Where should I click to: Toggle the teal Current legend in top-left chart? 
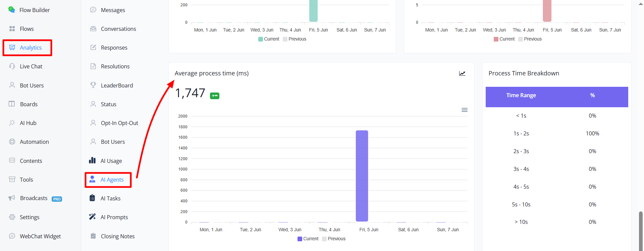(x=269, y=39)
